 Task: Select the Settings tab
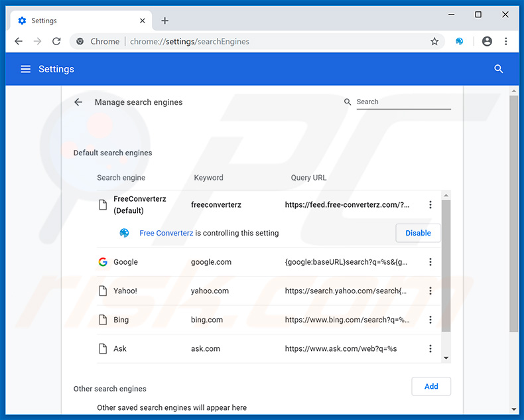pos(81,21)
